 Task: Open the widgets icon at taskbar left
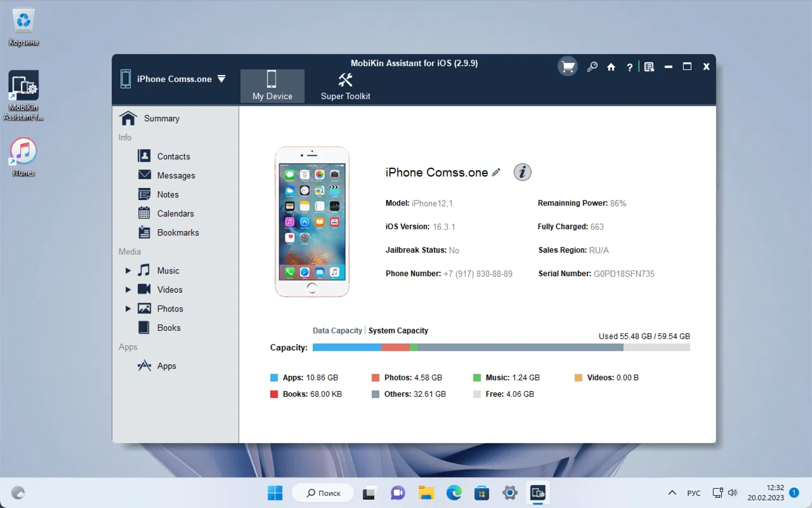coord(18,493)
